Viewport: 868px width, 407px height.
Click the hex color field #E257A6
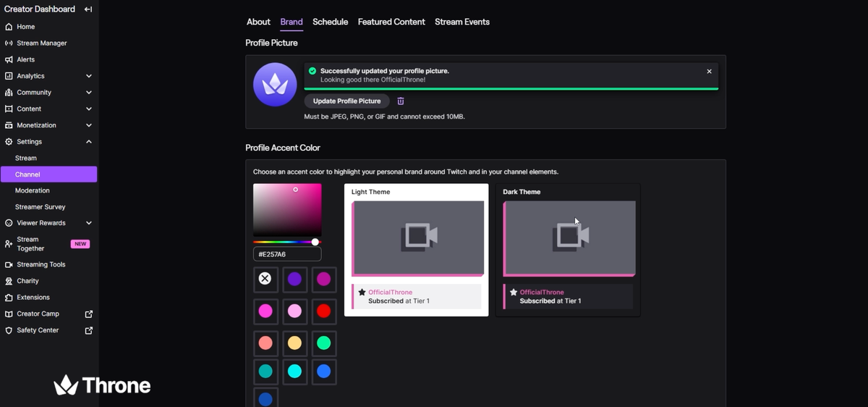point(287,254)
